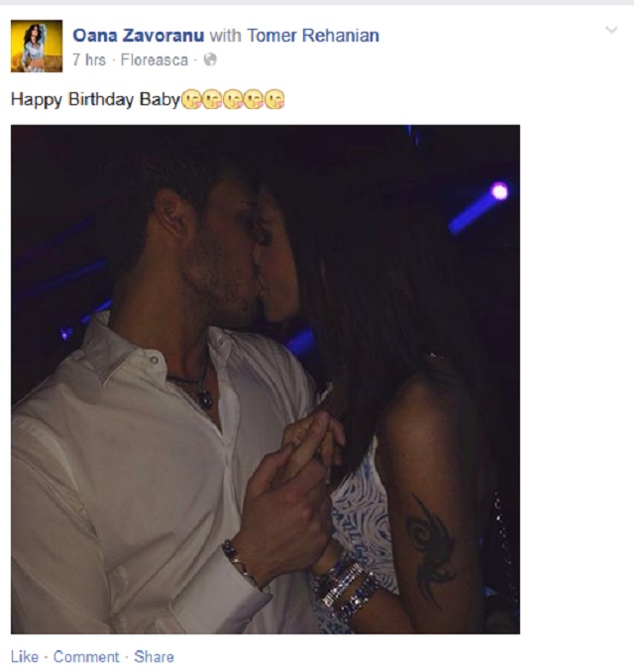This screenshot has width=634, height=672.
Task: Open the posted photo of the couple
Action: tap(265, 380)
